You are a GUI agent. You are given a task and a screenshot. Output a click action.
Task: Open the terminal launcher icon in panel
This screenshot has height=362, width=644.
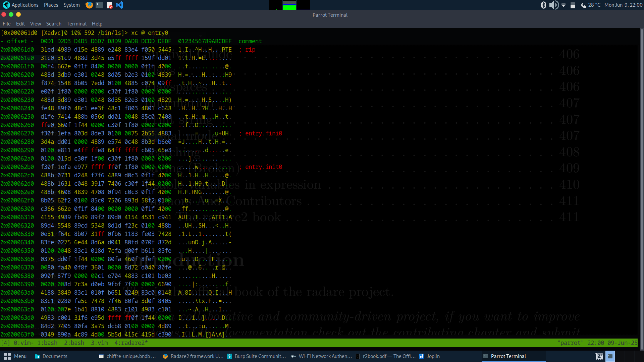pos(99,5)
